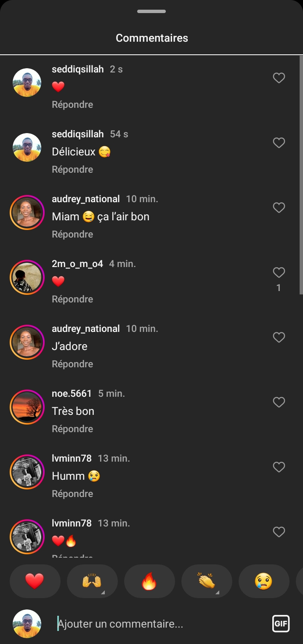The height and width of the screenshot is (644, 303).
Task: Heart seddiqsillah's 2-second-old comment
Action: [279, 78]
